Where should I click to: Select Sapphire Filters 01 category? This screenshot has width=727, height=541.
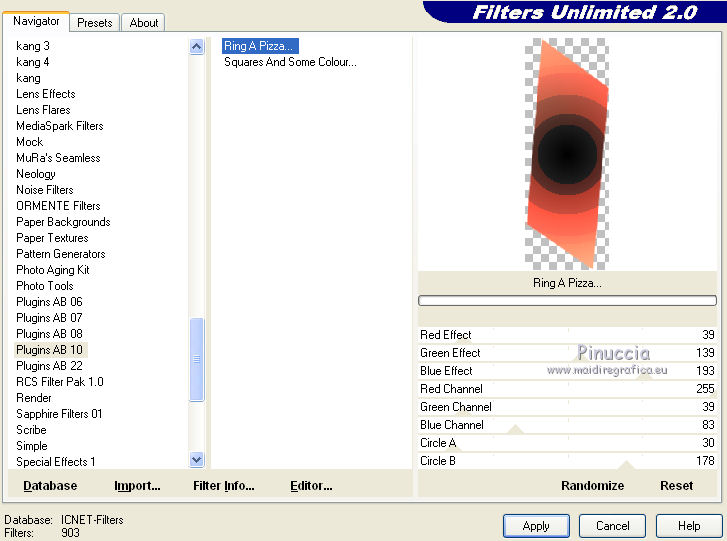click(x=59, y=414)
